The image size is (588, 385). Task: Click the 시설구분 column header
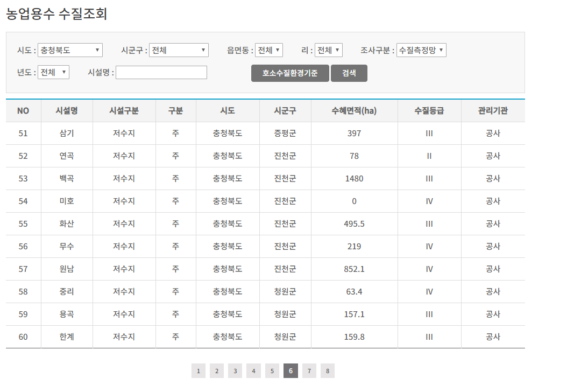pos(124,111)
